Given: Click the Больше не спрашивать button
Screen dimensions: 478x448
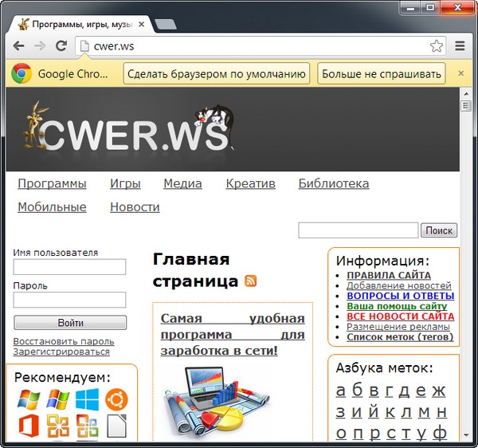Looking at the screenshot, I should pyautogui.click(x=381, y=74).
